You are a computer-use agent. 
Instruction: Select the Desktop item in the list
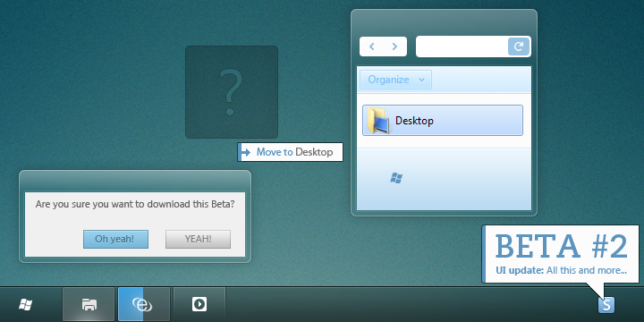point(443,121)
